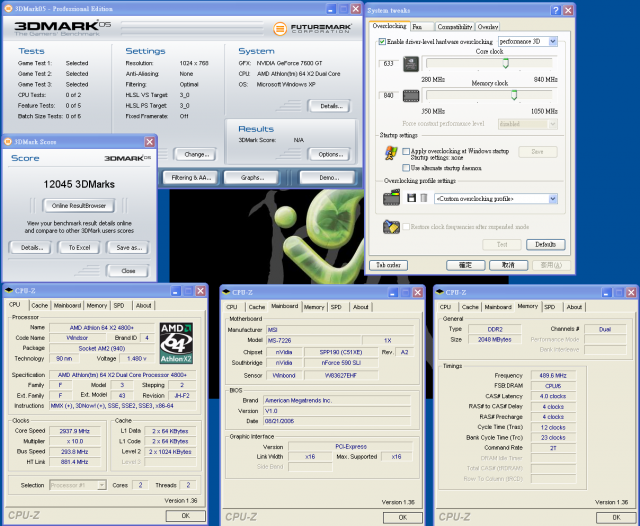Click the Online ResultBrowser button
The image size is (640, 526).
pyautogui.click(x=79, y=206)
